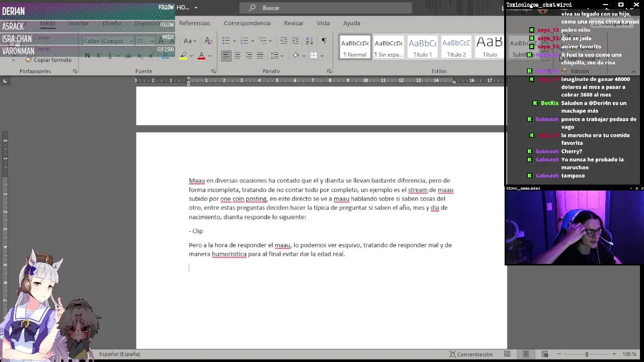
Task: Toggle align text right
Action: coord(249,56)
